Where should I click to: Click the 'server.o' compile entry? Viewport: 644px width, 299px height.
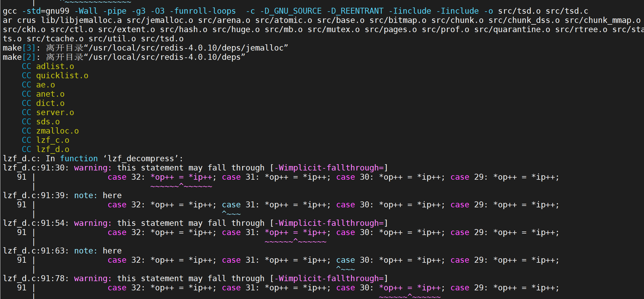tap(55, 113)
